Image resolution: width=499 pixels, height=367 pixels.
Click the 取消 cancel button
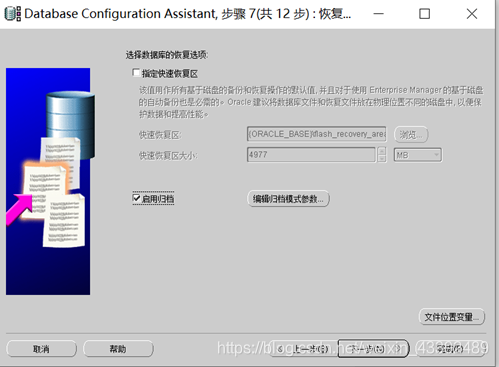41,349
